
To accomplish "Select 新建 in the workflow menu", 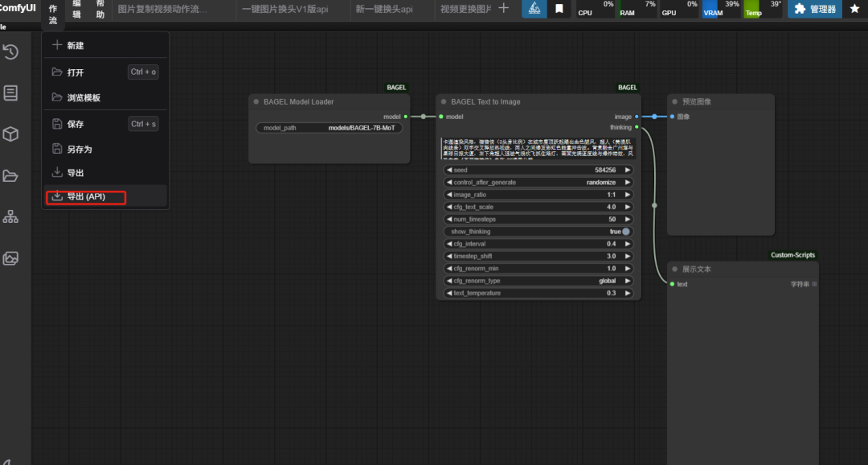I will 105,45.
